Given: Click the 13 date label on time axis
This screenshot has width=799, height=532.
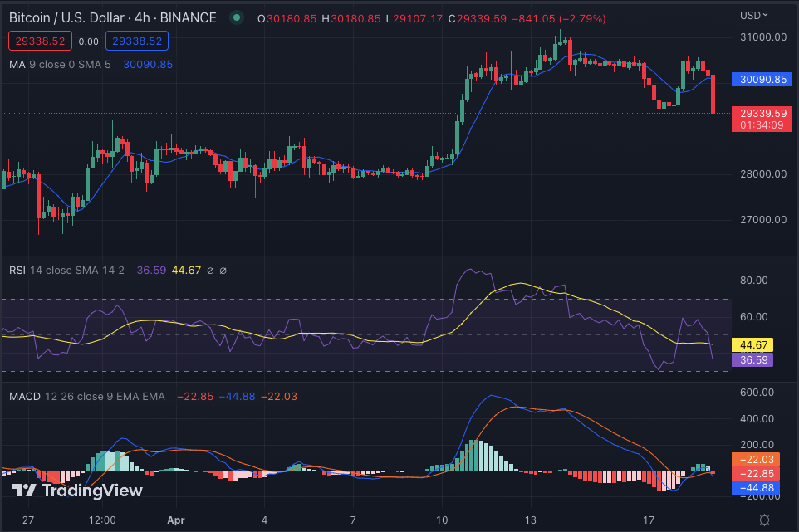Looking at the screenshot, I should pos(531,520).
